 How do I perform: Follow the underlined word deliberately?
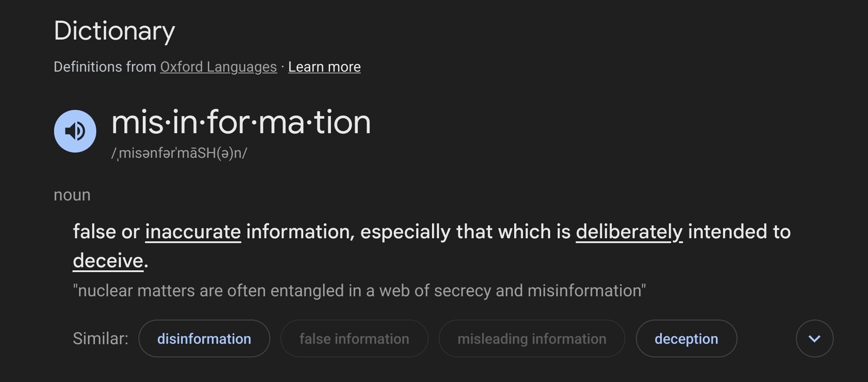(x=629, y=232)
